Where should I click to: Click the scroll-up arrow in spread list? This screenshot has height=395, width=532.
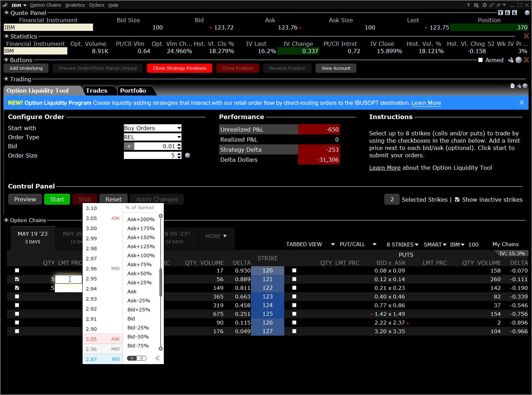[x=160, y=216]
